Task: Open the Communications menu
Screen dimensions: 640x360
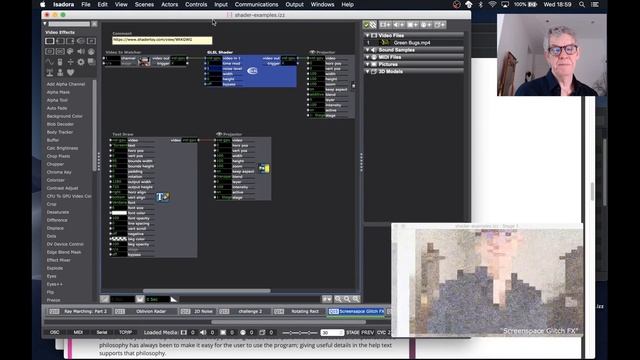Action: pyautogui.click(x=256, y=4)
